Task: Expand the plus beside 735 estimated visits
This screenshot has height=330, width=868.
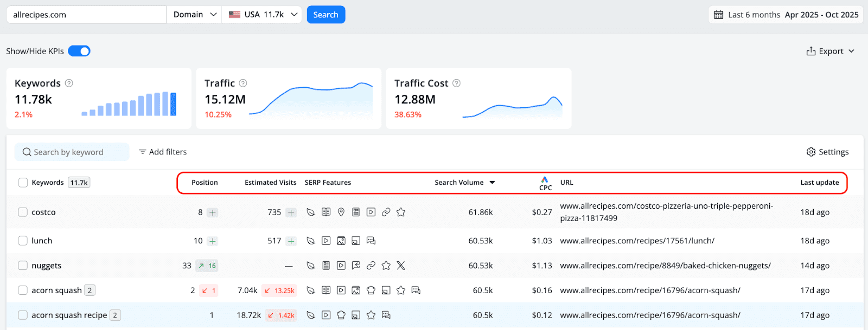Action: click(x=291, y=212)
